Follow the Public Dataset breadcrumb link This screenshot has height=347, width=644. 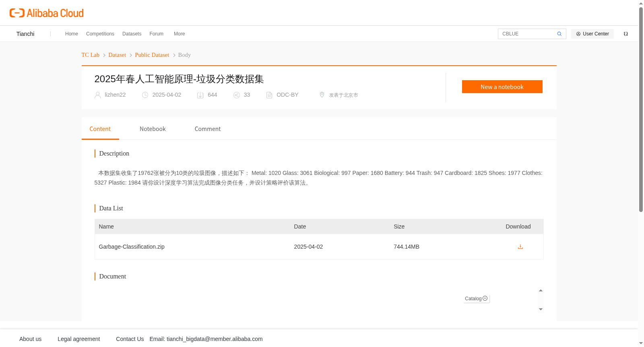152,55
